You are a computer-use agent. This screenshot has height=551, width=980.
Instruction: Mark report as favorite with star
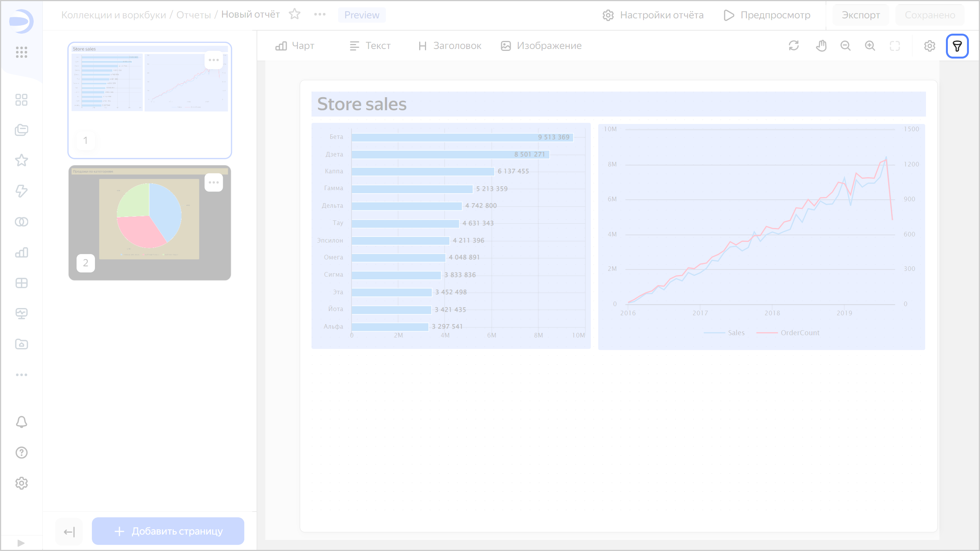pos(294,15)
